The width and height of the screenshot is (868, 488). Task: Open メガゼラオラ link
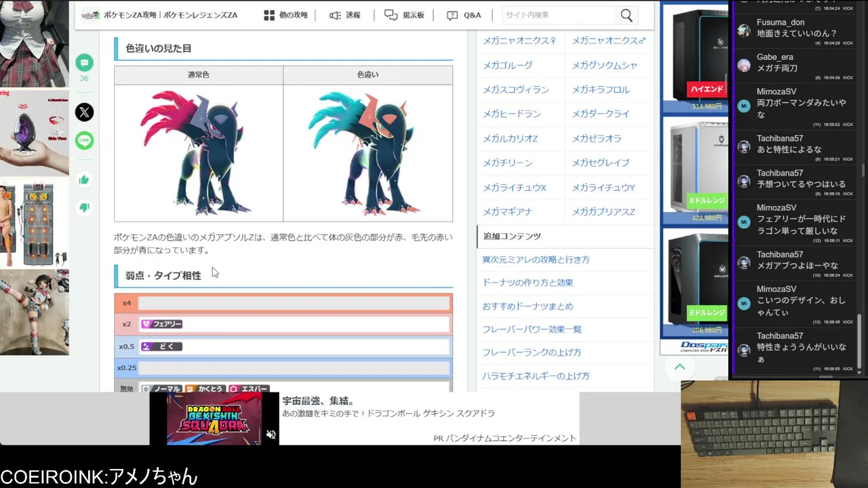click(597, 138)
